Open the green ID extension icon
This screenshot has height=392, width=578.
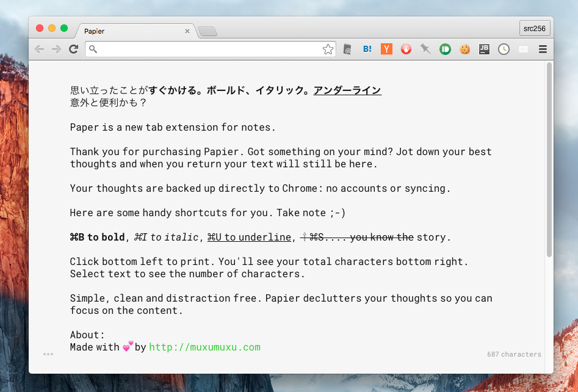pos(445,49)
